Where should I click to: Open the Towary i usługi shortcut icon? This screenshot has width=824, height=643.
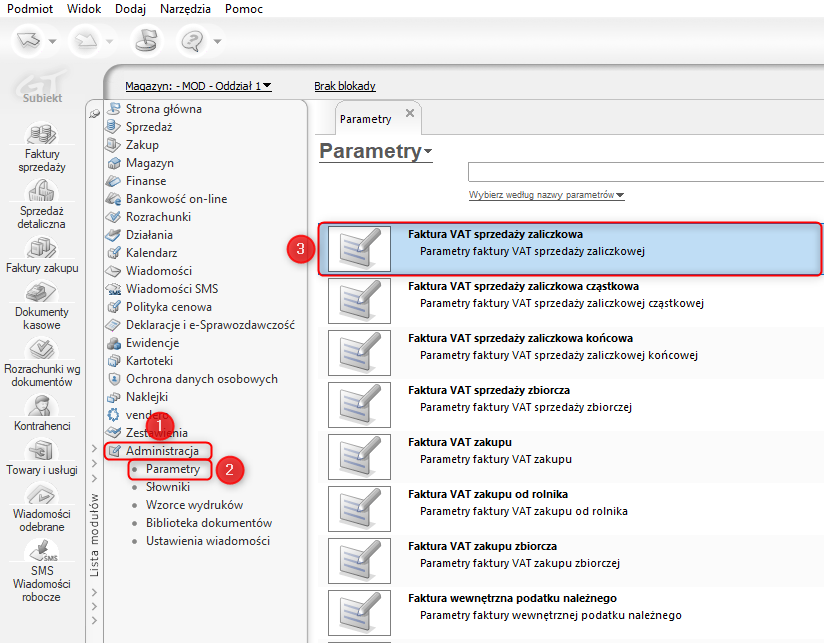click(42, 450)
